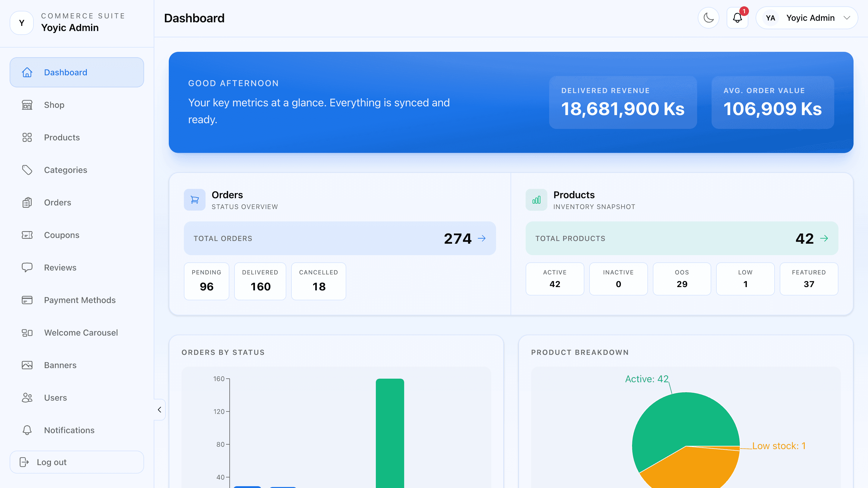Click the Categories tag icon
Viewport: 868px width, 488px height.
pos(27,170)
